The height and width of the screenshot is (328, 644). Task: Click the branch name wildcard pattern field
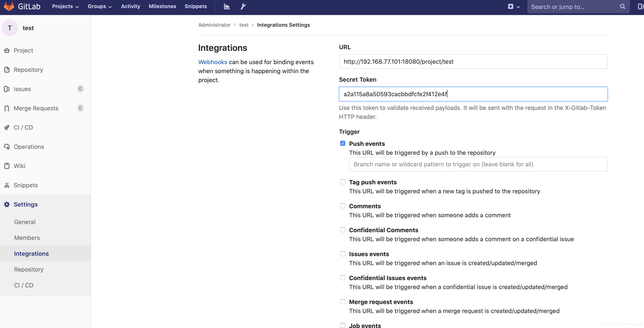click(478, 164)
